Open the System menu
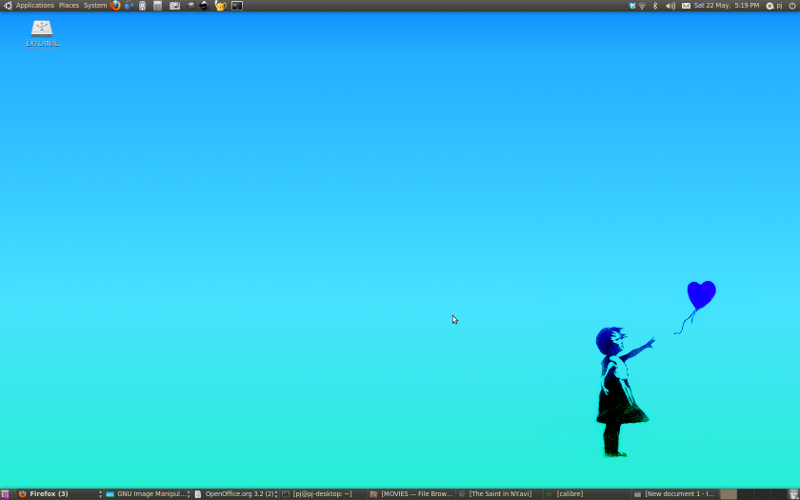The image size is (800, 500). coord(95,6)
